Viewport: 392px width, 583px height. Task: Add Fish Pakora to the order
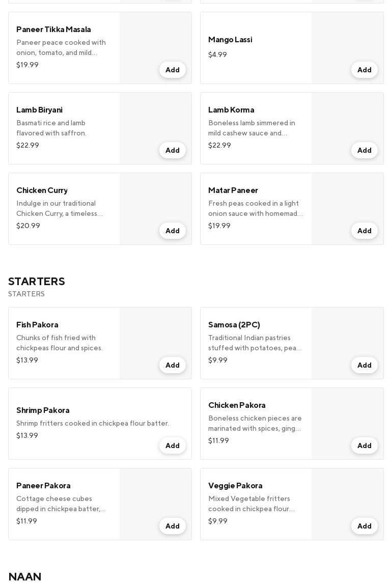172,365
